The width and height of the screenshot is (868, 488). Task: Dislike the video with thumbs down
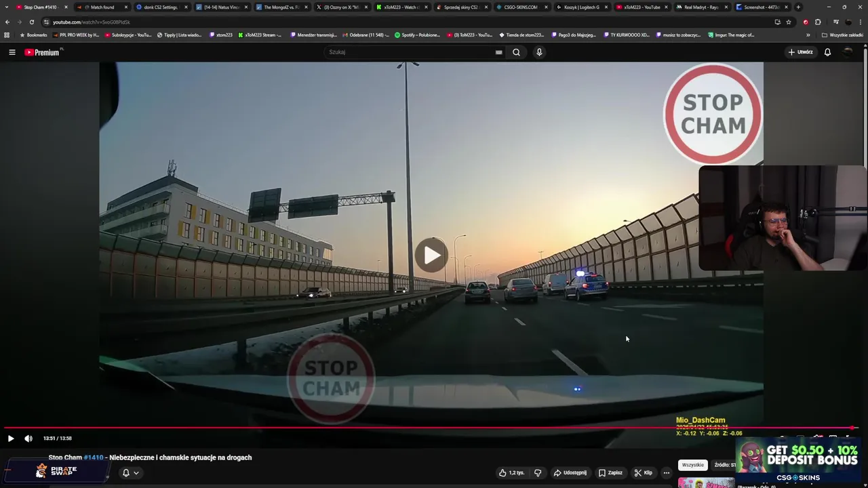point(538,472)
